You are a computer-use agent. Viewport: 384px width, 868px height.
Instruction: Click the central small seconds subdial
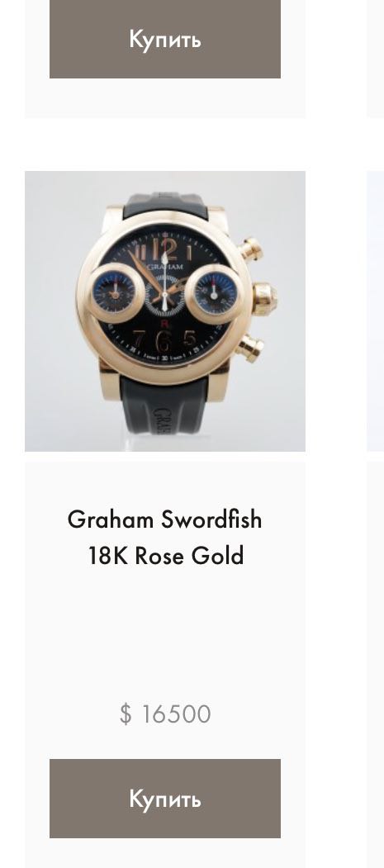(165, 296)
